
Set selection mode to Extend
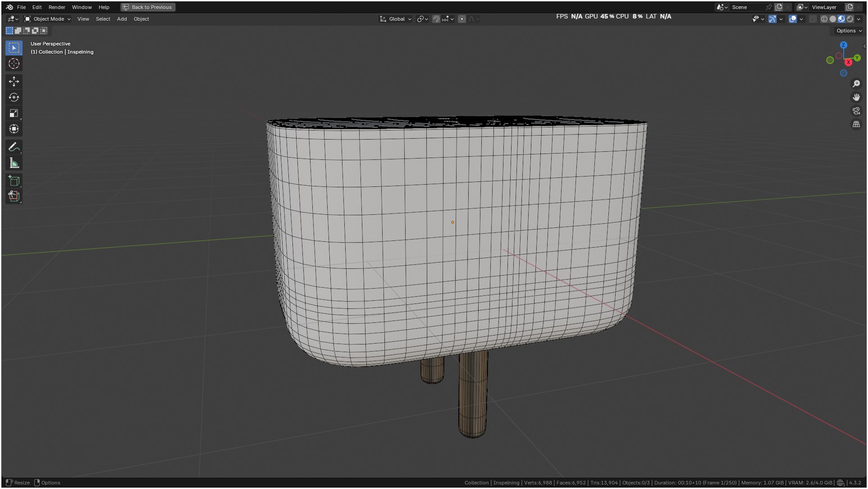18,31
